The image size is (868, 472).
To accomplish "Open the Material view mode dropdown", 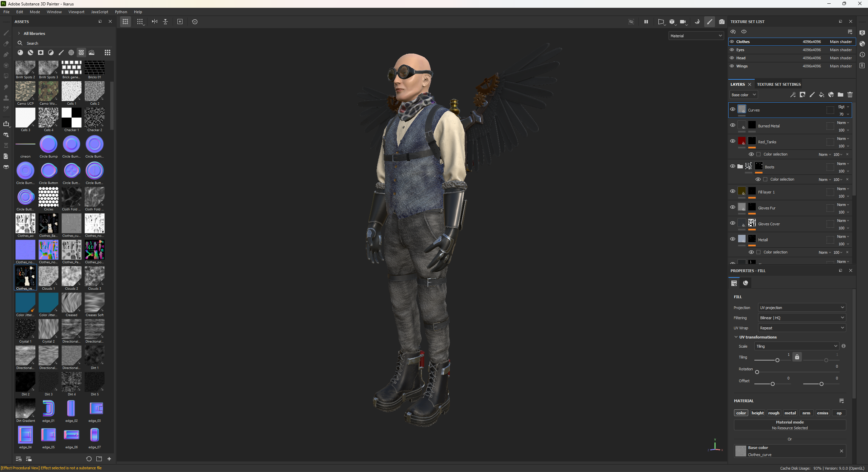I will tap(696, 36).
